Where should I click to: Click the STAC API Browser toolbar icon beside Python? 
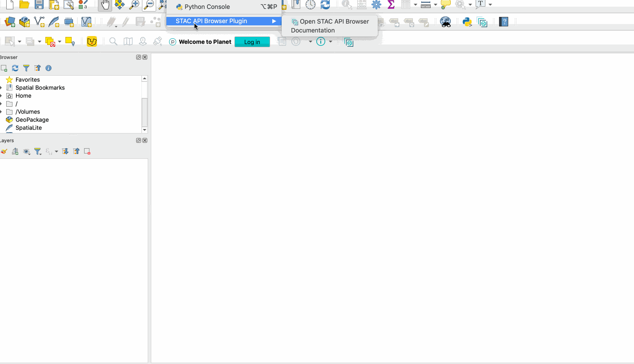(x=482, y=22)
